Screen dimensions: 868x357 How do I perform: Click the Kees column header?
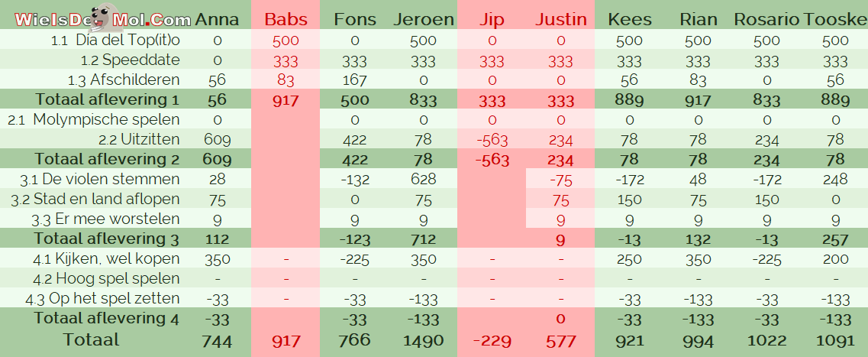pyautogui.click(x=629, y=20)
